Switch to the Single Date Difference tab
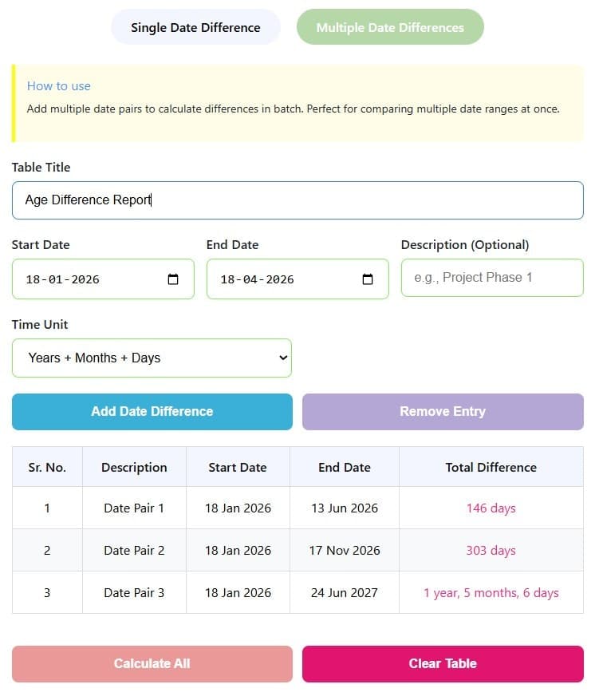The width and height of the screenshot is (599, 700). tap(195, 26)
